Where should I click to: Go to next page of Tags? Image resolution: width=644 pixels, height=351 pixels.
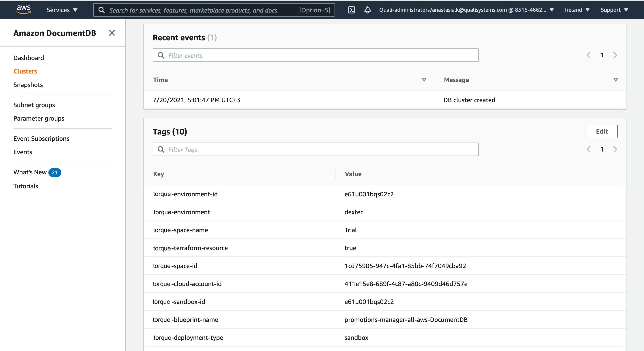click(x=615, y=149)
